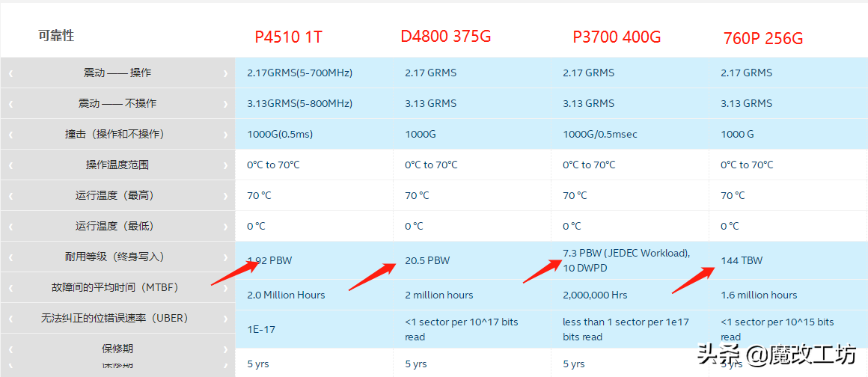Viewport: 868px width, 377px height.
Task: Select the 操作温度范围 row label
Action: 117,165
